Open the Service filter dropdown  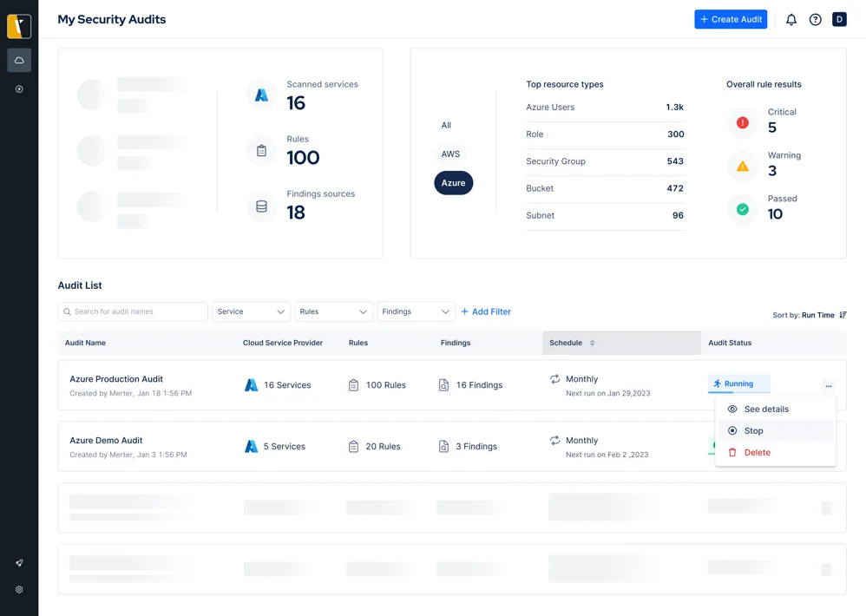pos(251,311)
